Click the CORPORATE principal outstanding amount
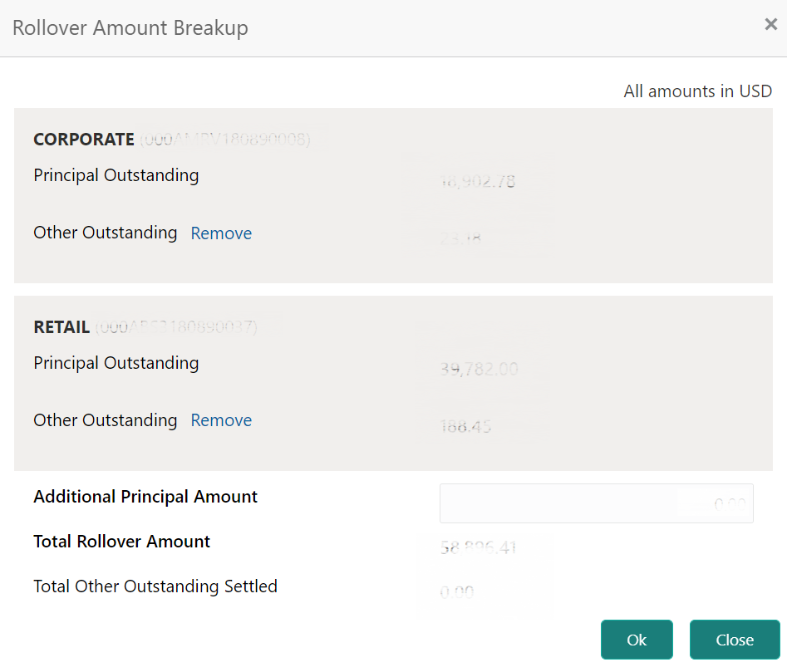This screenshot has height=672, width=787. click(x=478, y=181)
